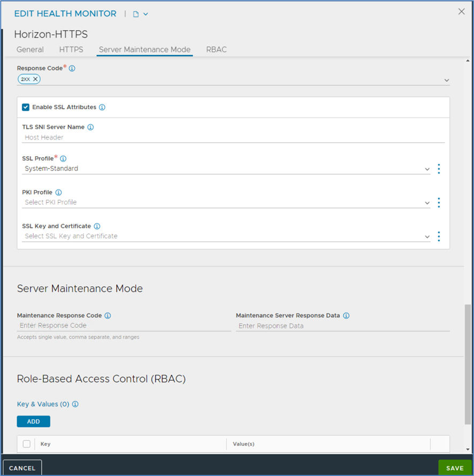Expand the Response Code dropdown
Screen dimensions: 474x476
tap(446, 80)
